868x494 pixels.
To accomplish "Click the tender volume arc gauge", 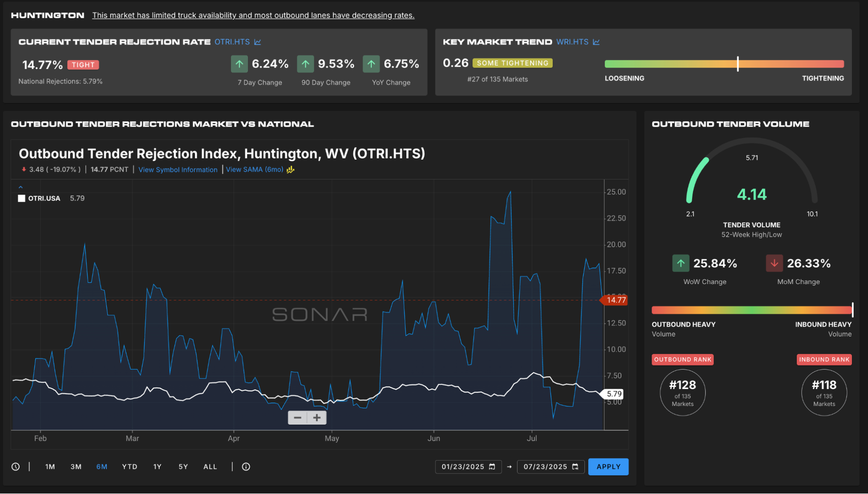I will click(752, 171).
